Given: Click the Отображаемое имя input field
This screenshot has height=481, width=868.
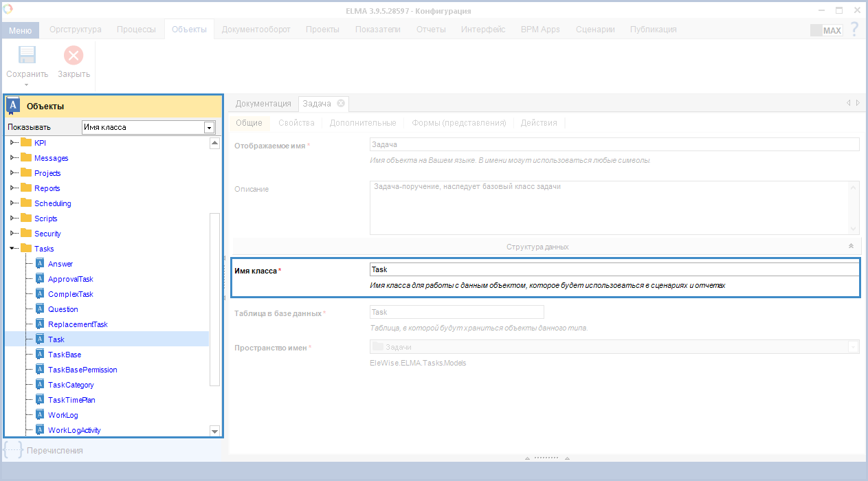Looking at the screenshot, I should tap(614, 144).
